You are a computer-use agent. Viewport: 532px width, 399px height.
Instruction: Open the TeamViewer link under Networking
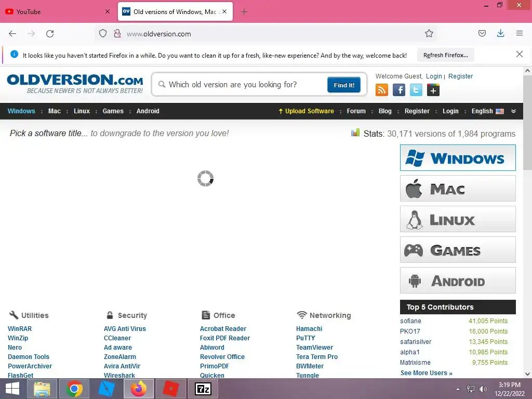314,347
